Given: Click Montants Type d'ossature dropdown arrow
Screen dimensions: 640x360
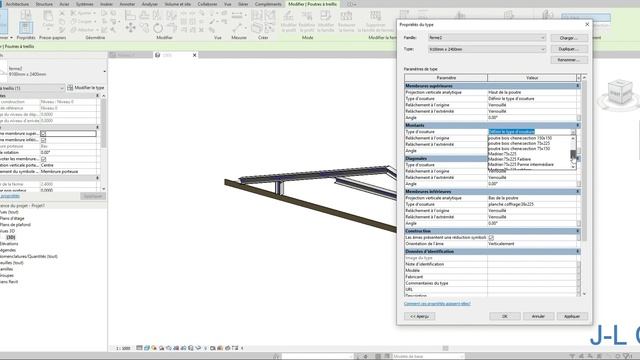Looking at the screenshot, I should point(573,132).
